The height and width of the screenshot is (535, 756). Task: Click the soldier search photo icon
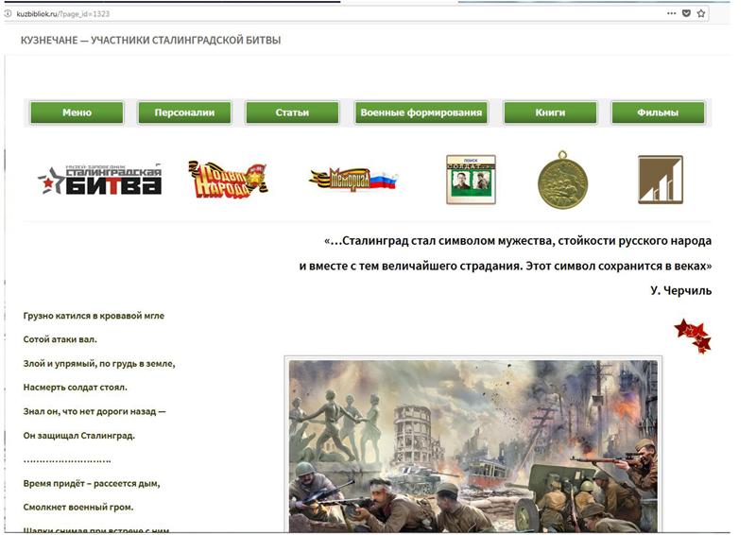471,180
